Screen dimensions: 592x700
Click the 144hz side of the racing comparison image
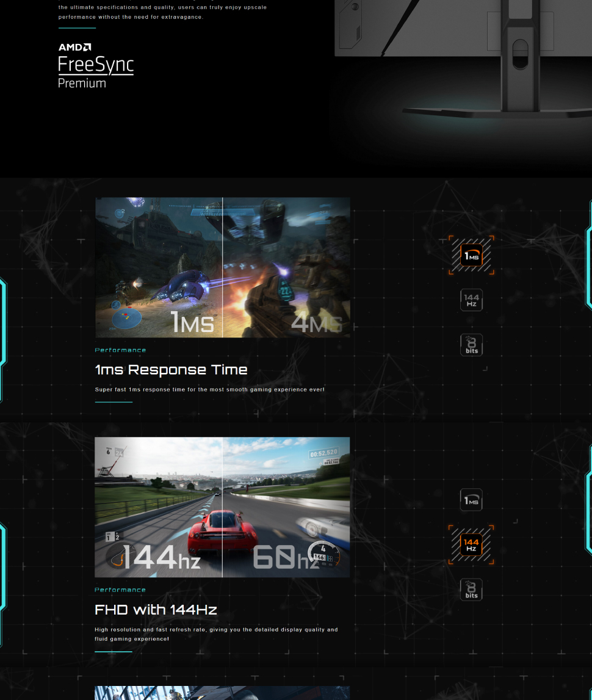click(159, 507)
